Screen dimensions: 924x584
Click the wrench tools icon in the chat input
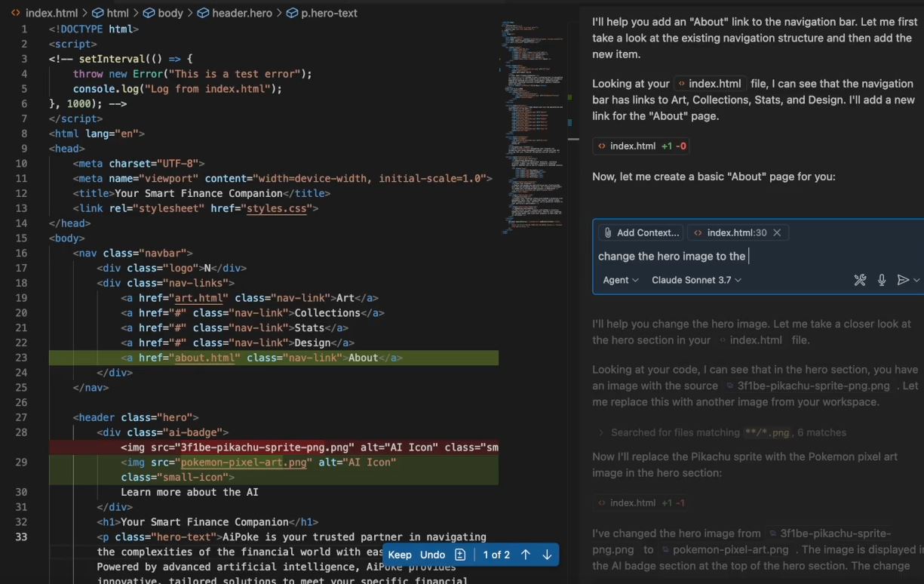[860, 280]
